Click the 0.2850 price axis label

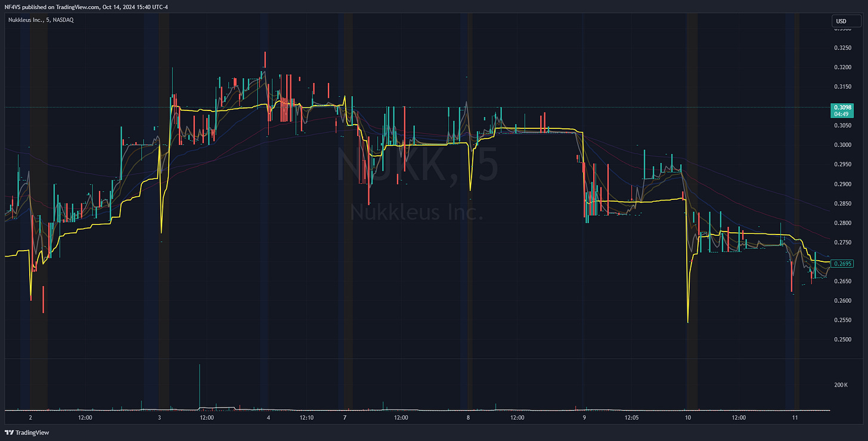click(843, 203)
